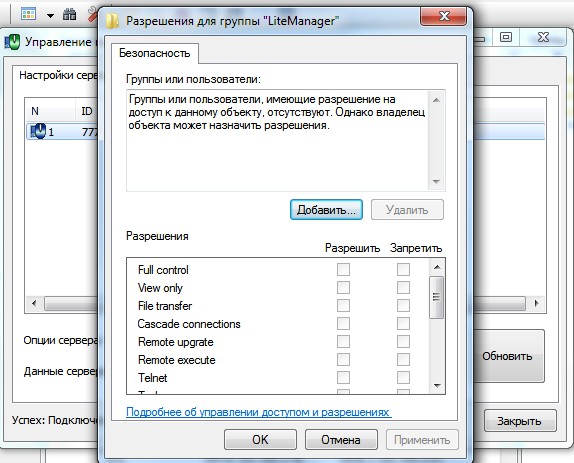The image size is (574, 463).
Task: Click the Remote execute permission label
Action: coord(177,360)
